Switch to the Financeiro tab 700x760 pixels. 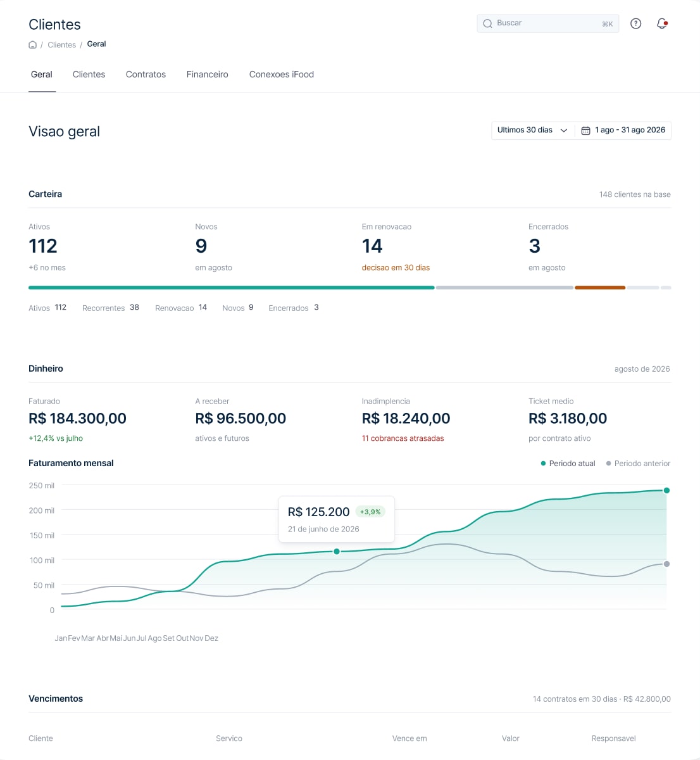click(208, 75)
